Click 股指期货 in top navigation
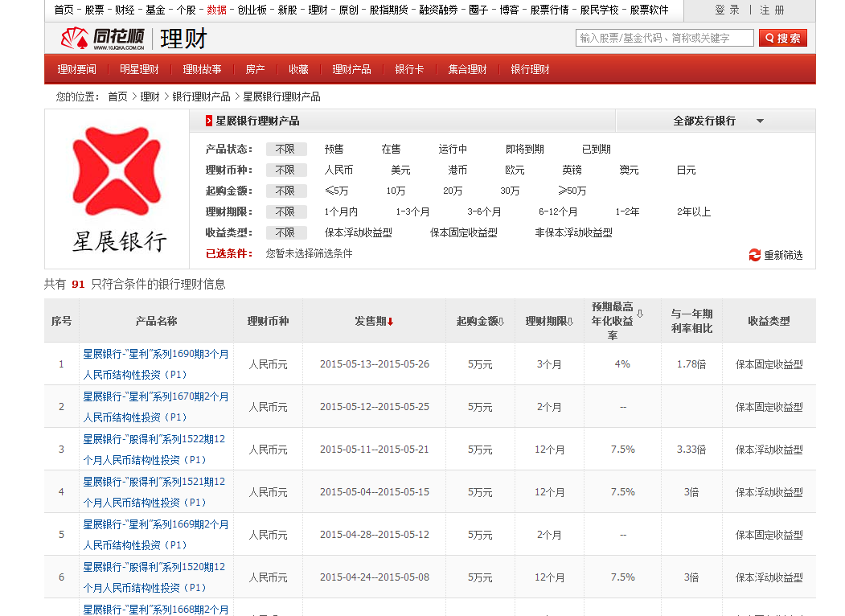The width and height of the screenshot is (845, 616). (x=388, y=10)
